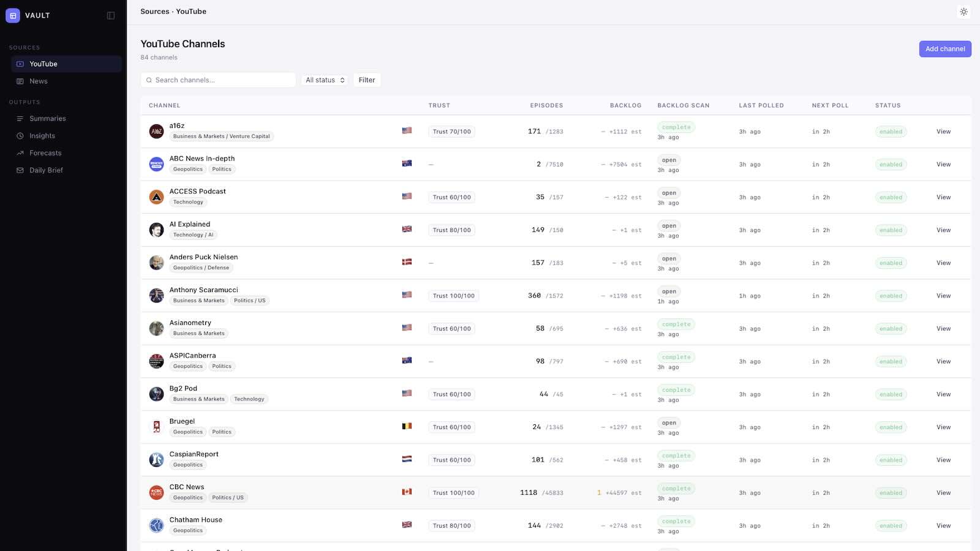Click enabled status for Bruegel
The image size is (980, 551).
tap(891, 427)
